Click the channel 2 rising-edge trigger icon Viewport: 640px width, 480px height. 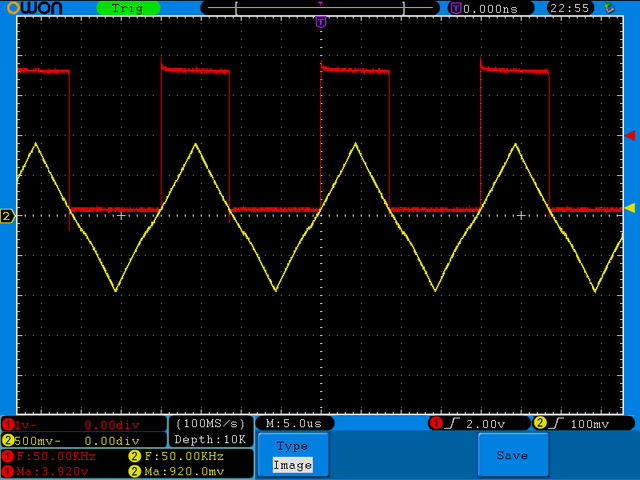[556, 424]
